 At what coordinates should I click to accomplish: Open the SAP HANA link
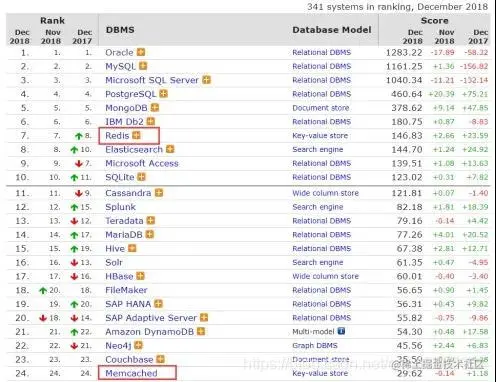128,304
